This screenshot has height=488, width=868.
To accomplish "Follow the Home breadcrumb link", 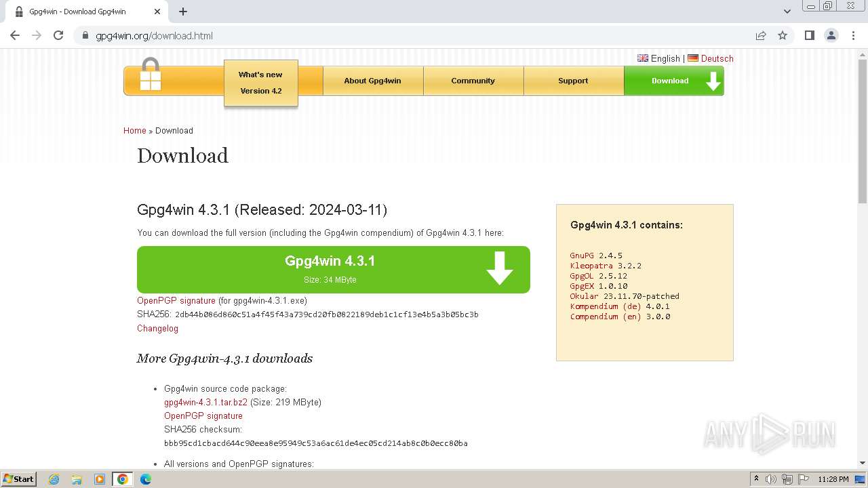I will pyautogui.click(x=135, y=131).
